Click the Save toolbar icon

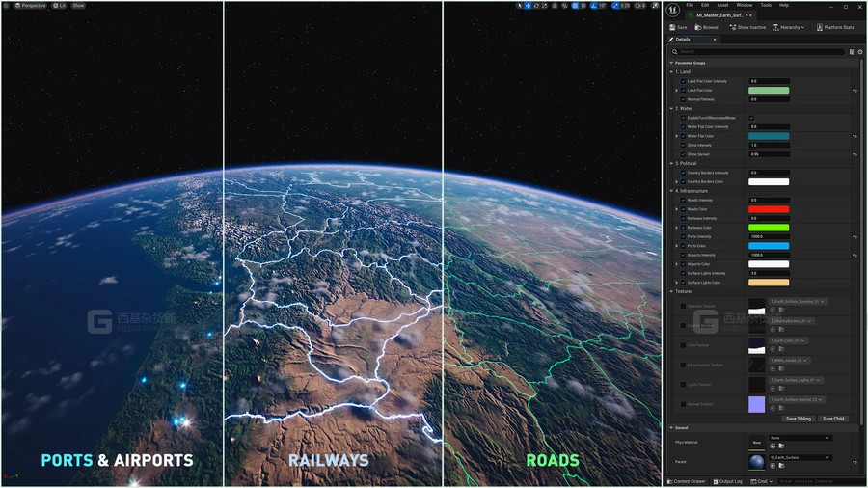tap(678, 27)
